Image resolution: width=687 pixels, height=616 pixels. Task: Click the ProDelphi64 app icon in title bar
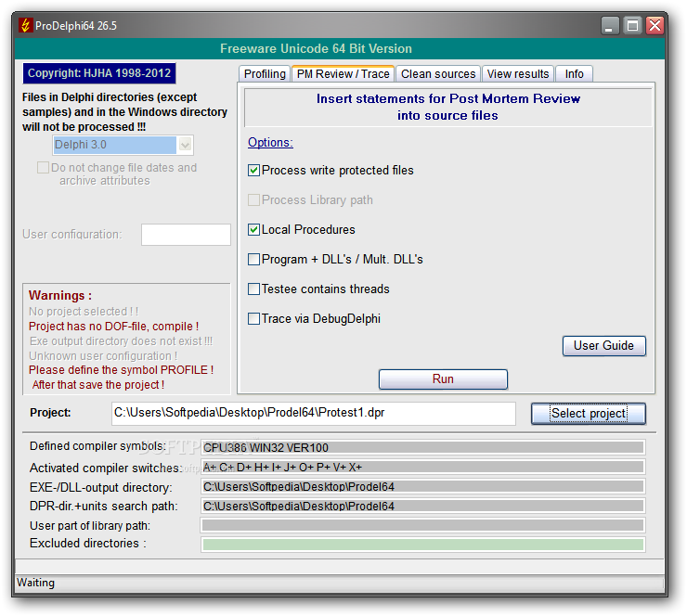[x=25, y=25]
